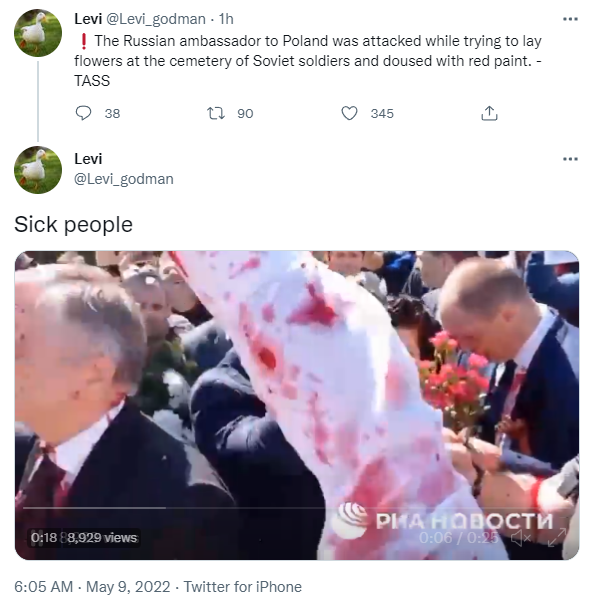Click the goose avatar on the second tweet
589x611 pixels.
(38, 170)
